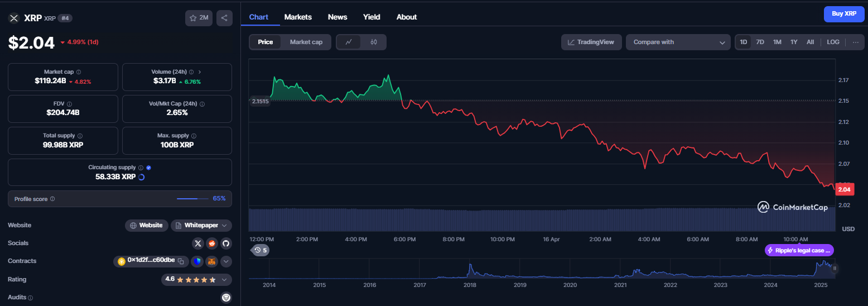Toggle LOG scale on chart

pos(833,42)
